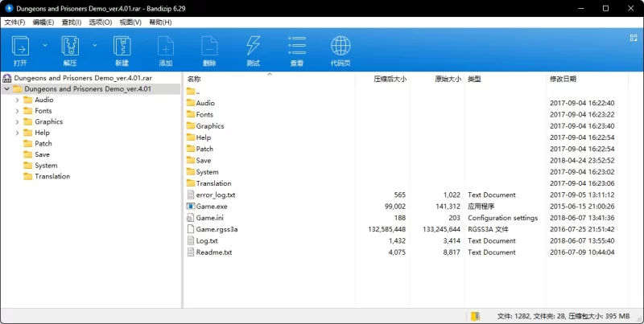Select Help folder name in file list
644x324 pixels.
(x=204, y=137)
